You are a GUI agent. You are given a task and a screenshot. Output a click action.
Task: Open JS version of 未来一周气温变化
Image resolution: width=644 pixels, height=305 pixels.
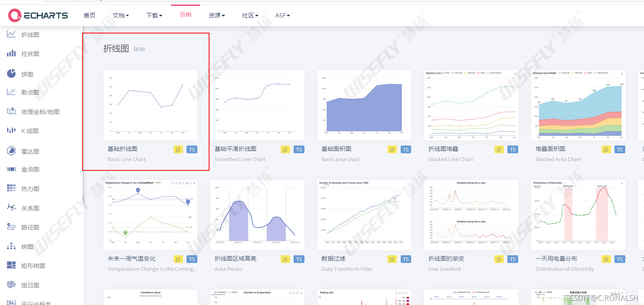pos(178,259)
